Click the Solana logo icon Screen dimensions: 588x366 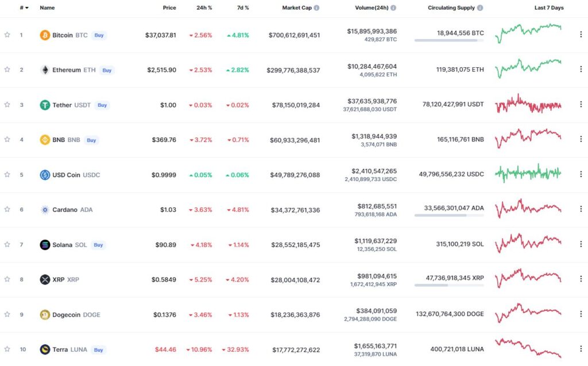[x=45, y=245]
